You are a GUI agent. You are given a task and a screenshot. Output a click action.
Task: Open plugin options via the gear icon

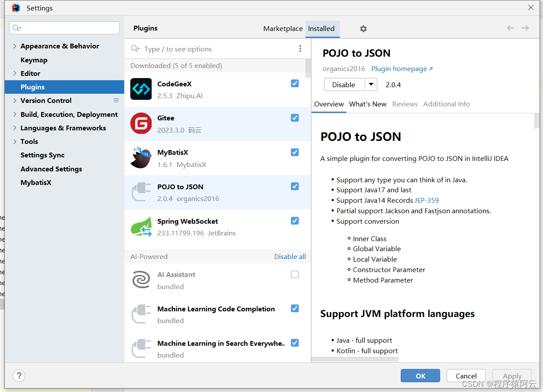click(363, 28)
